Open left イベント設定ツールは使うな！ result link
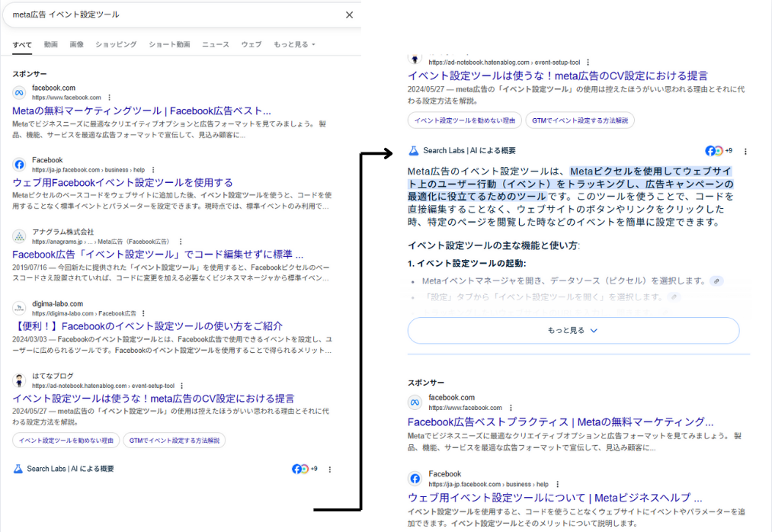Screen dimensions: 772x532 click(x=153, y=399)
